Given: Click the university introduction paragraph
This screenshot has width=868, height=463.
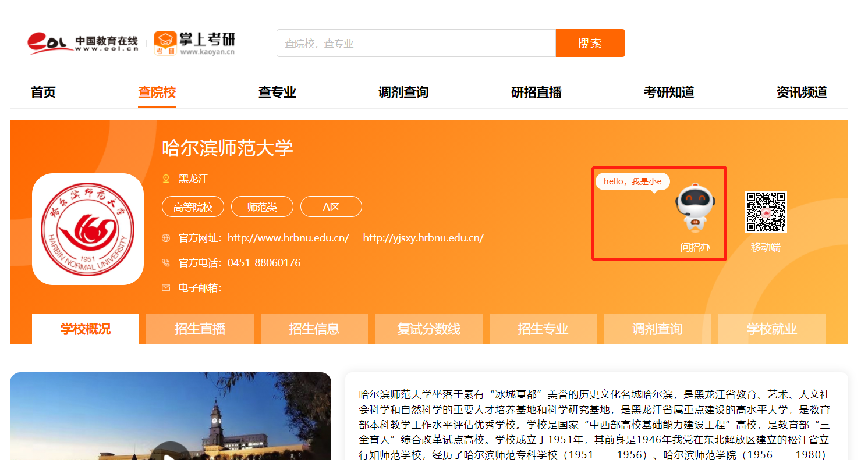Looking at the screenshot, I should tap(594, 425).
